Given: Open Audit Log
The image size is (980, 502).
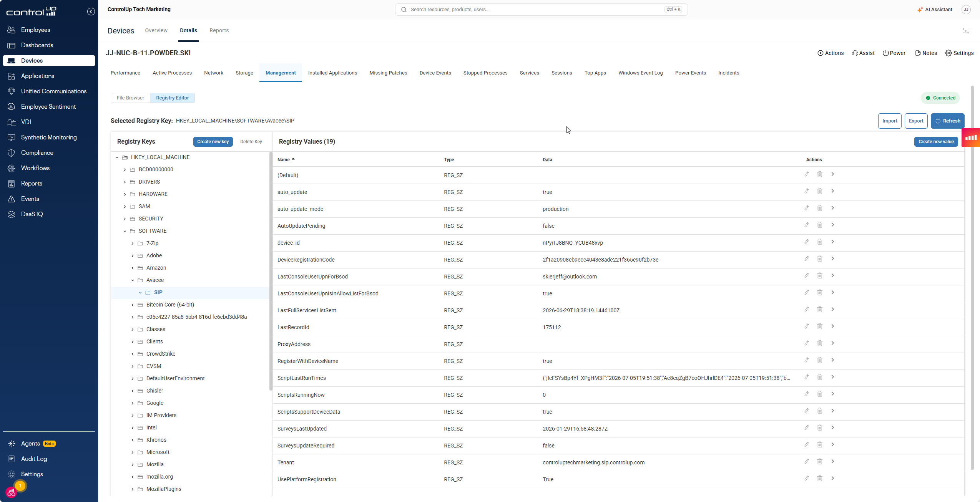Looking at the screenshot, I should pos(34,459).
